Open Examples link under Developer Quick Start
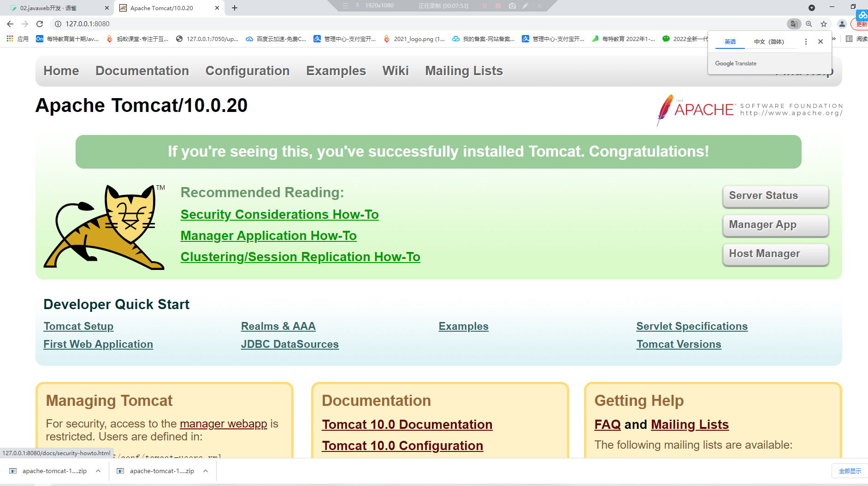Screen dimensions: 868x486 coord(463,327)
